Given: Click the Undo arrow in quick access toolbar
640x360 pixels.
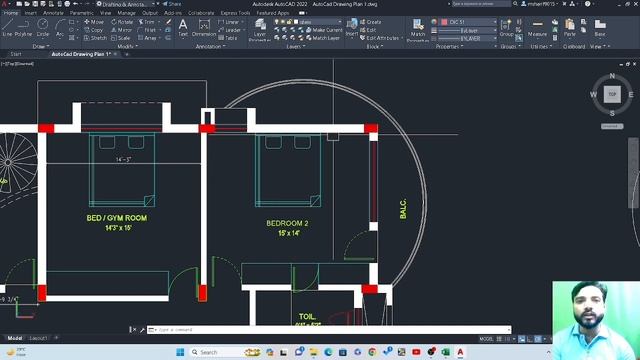Looking at the screenshot, I should click(x=76, y=4).
